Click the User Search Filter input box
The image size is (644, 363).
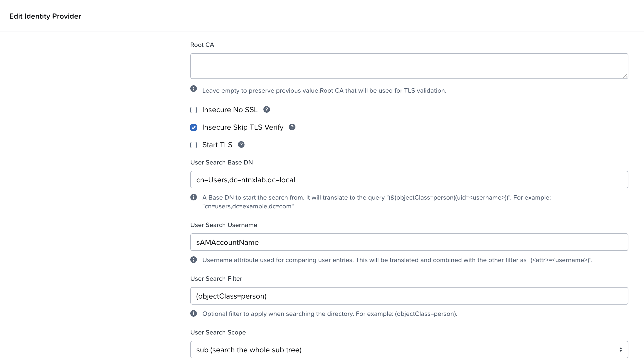pos(409,296)
